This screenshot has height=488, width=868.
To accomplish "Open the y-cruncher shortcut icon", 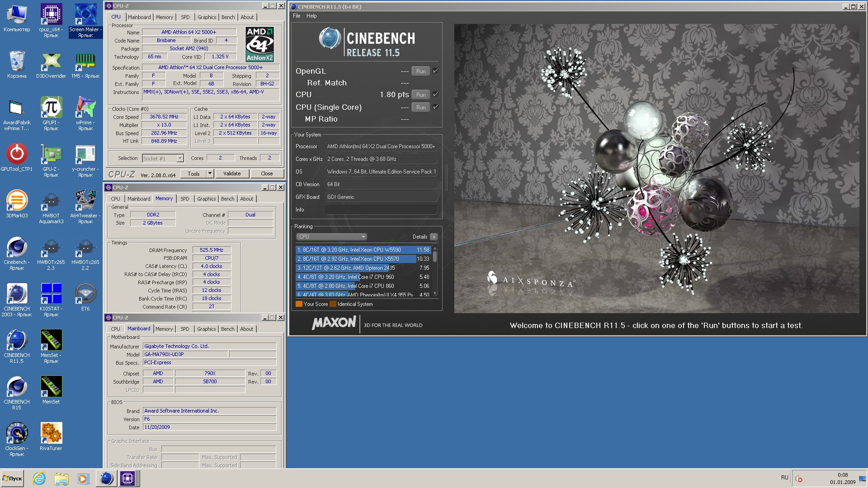I will (85, 160).
